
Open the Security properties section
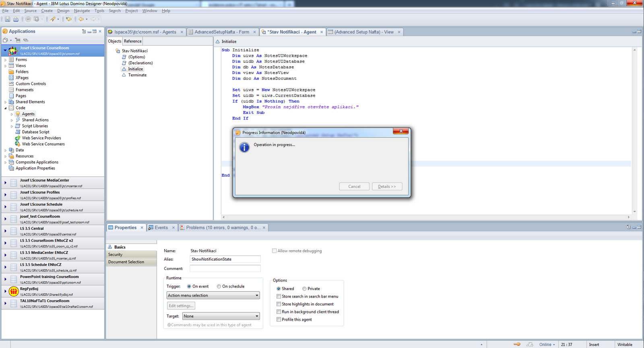131,255
